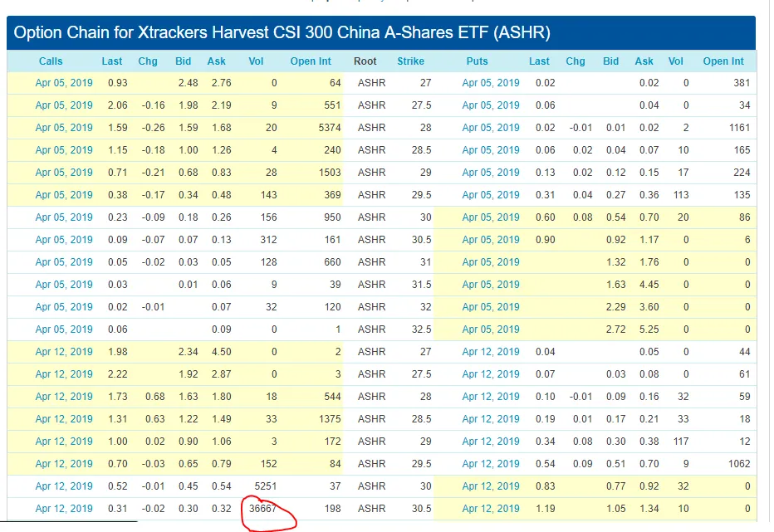The image size is (774, 532).
Task: Open the puts Apr 12, 2019 link at strike 28
Action: [x=491, y=397]
